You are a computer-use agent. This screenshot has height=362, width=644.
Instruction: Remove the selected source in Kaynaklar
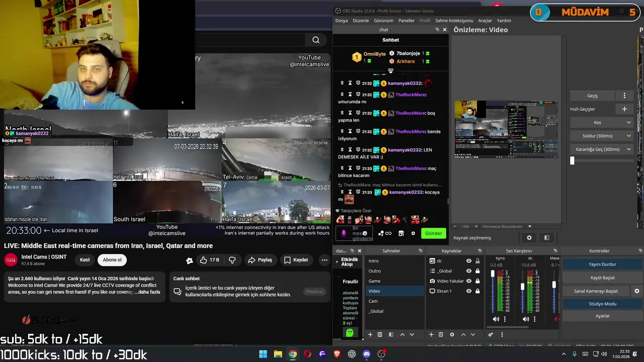(441, 334)
